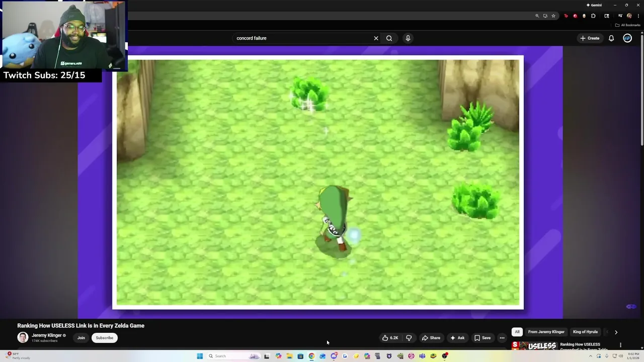The height and width of the screenshot is (362, 644).
Task: Click the video player area
Action: point(320,182)
